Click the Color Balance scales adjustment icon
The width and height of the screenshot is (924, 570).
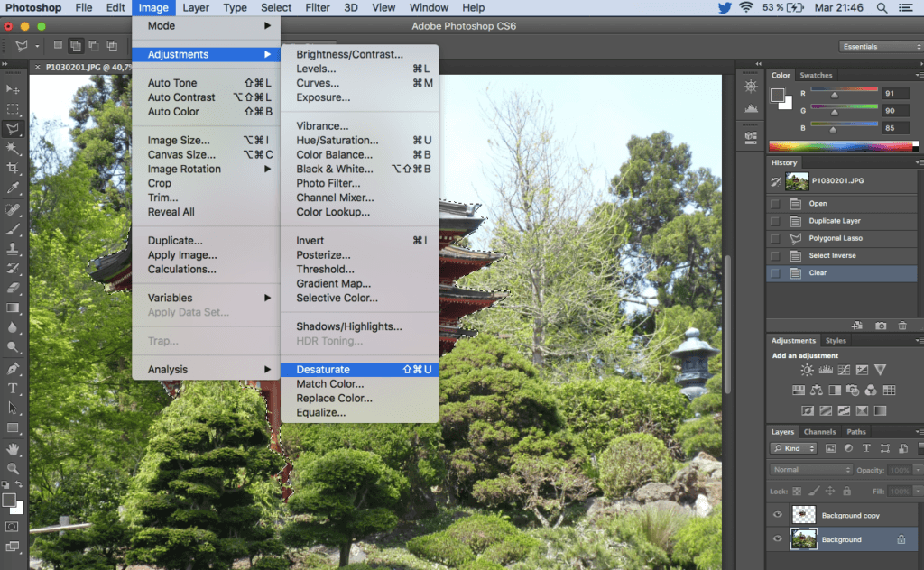pos(816,391)
